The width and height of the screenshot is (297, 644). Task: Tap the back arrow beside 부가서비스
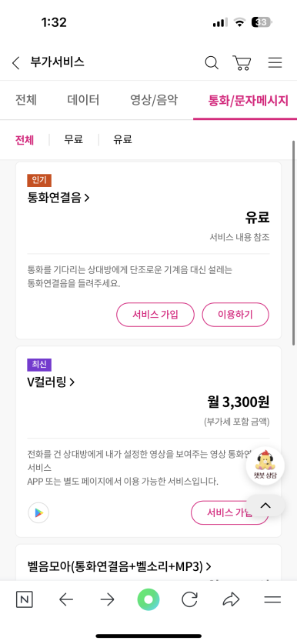click(x=15, y=63)
